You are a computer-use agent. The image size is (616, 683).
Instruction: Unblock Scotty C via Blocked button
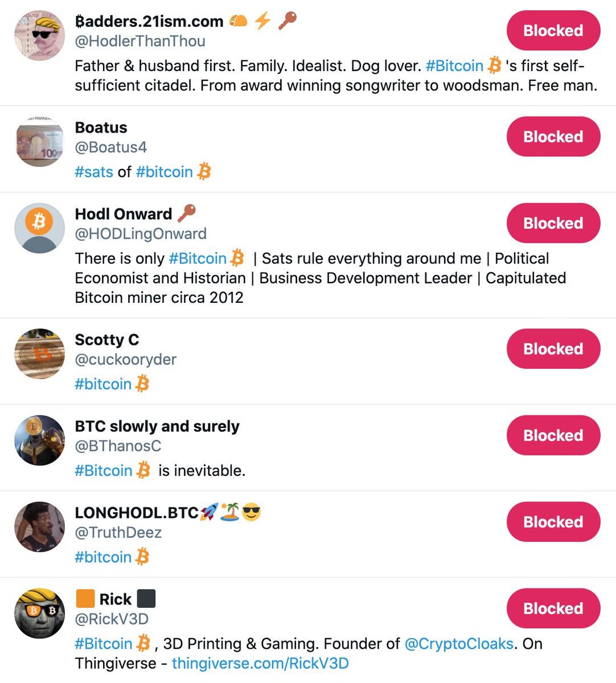tap(553, 349)
